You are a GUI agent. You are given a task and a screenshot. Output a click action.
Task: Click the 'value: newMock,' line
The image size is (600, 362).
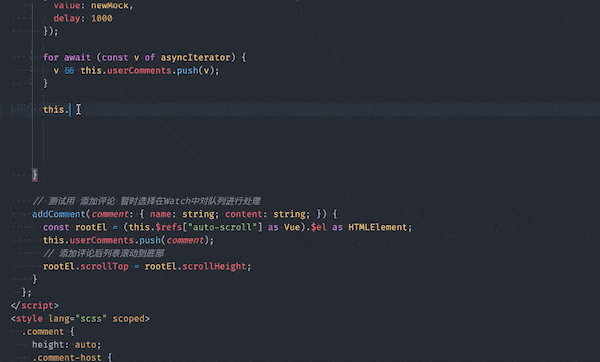(93, 5)
